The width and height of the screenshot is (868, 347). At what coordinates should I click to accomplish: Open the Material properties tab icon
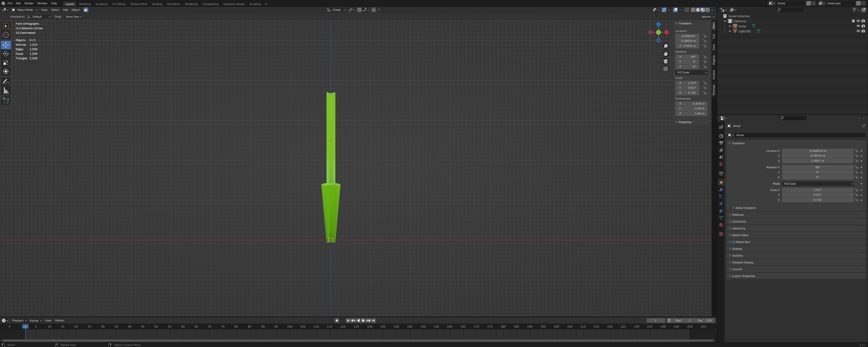click(721, 225)
